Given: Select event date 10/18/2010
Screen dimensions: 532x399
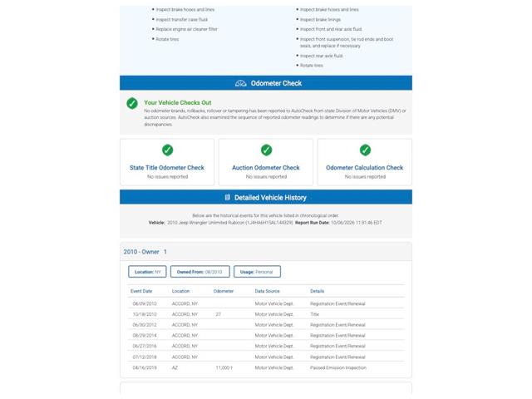Looking at the screenshot, I should click(x=145, y=314).
